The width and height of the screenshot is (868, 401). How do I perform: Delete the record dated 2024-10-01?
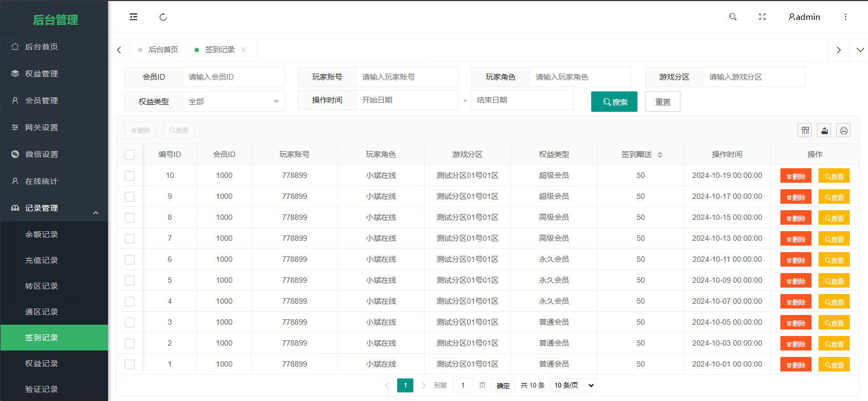pyautogui.click(x=796, y=364)
